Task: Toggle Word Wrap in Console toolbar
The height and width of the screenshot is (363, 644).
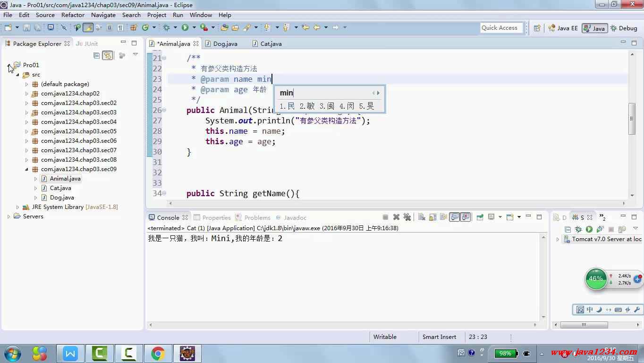Action: click(443, 217)
